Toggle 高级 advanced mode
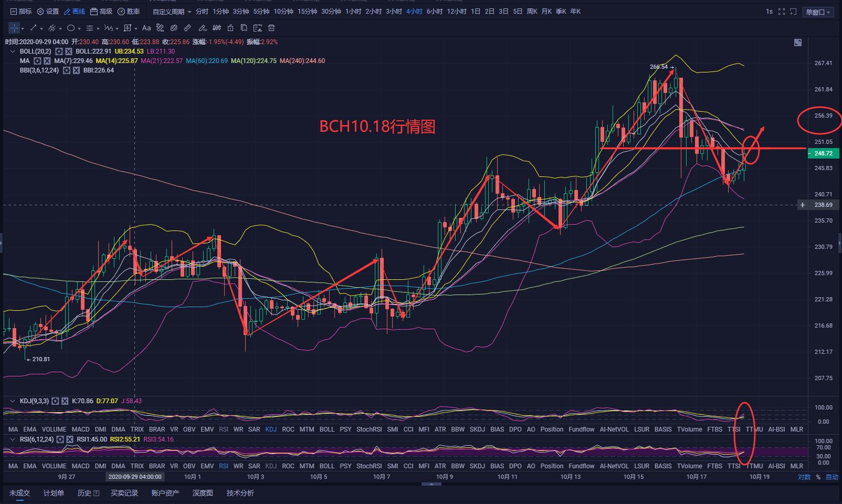 101,12
